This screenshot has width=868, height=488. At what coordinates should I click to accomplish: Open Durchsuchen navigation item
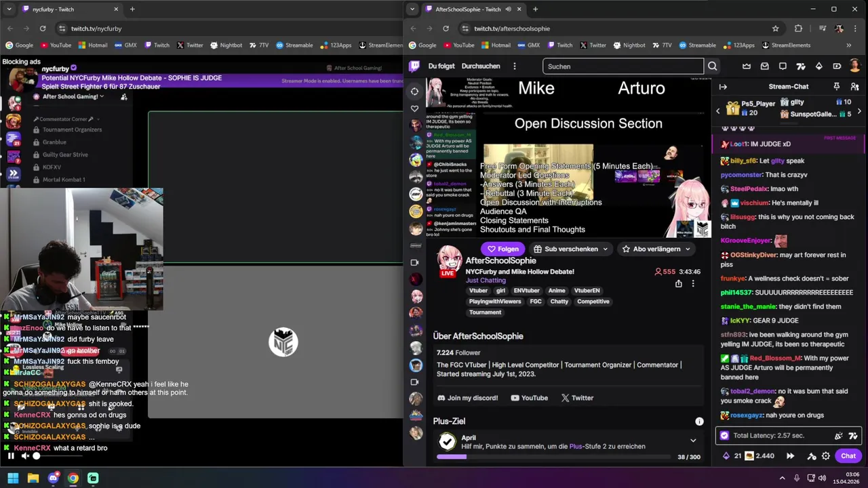[481, 66]
